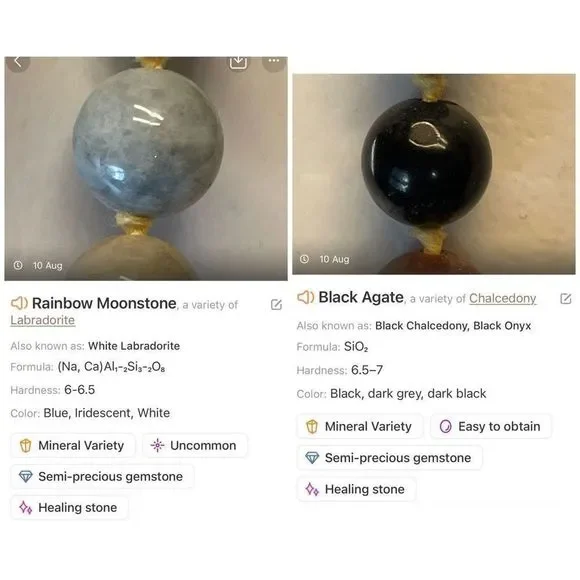This screenshot has width=580, height=580.
Task: Open the black agate bead photo
Action: [434, 174]
